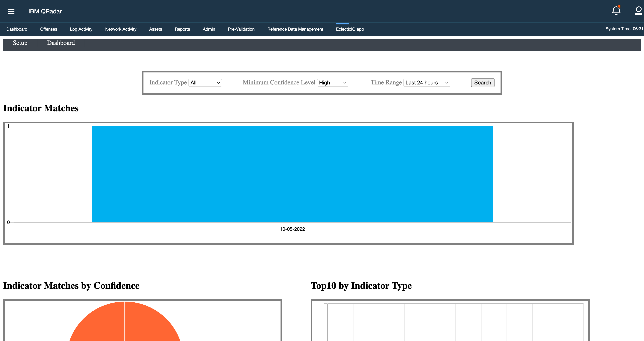Open the notifications bell

pos(616,10)
